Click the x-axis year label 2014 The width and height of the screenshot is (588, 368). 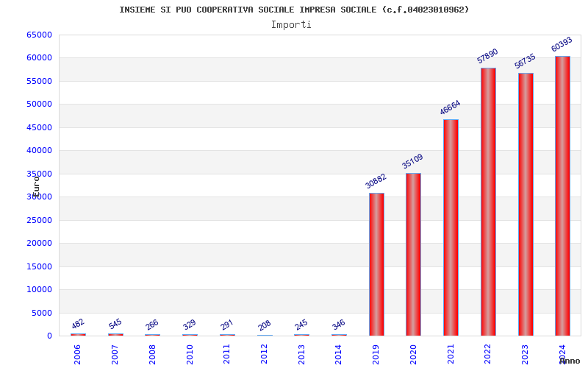[x=338, y=355]
